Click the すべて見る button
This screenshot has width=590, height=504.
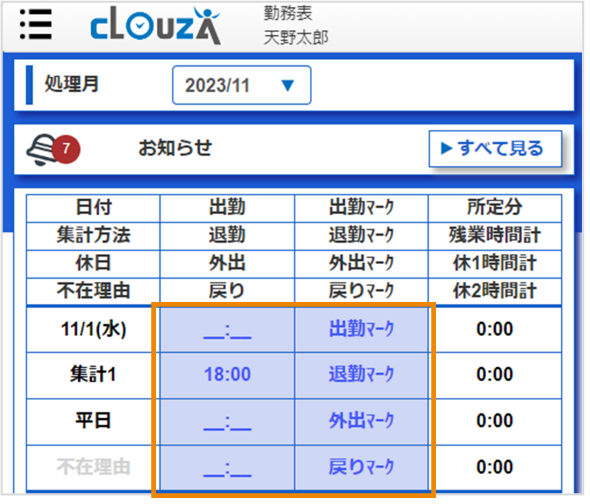coord(495,149)
